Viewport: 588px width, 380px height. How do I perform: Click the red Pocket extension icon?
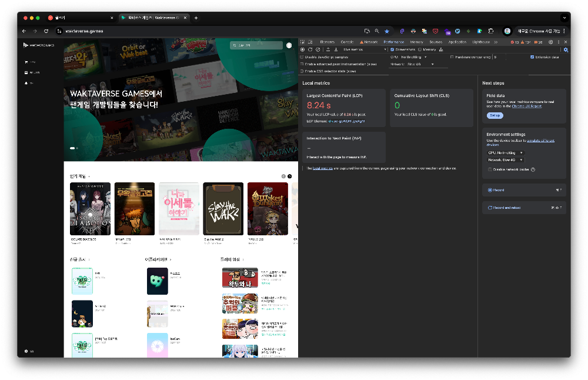pos(435,31)
